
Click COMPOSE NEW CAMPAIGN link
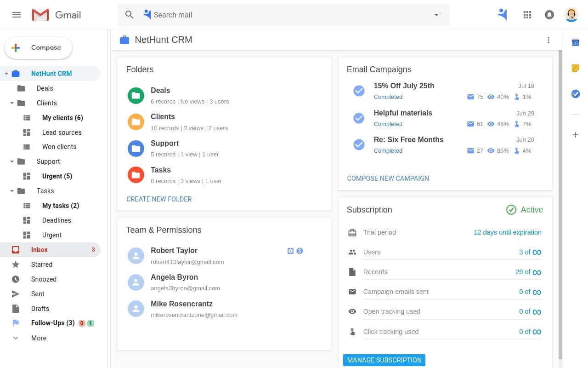point(388,178)
